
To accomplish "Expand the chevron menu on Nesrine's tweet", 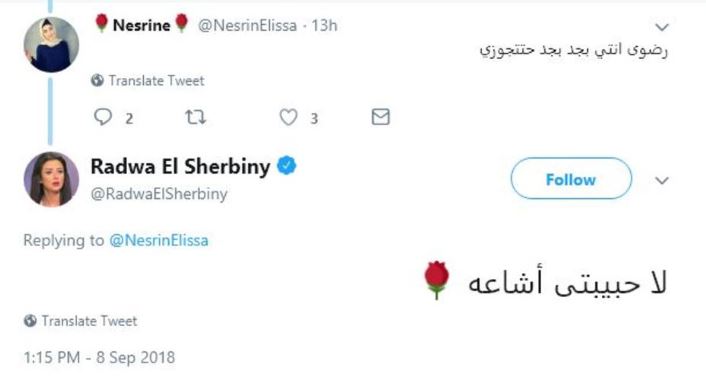I will click(661, 27).
